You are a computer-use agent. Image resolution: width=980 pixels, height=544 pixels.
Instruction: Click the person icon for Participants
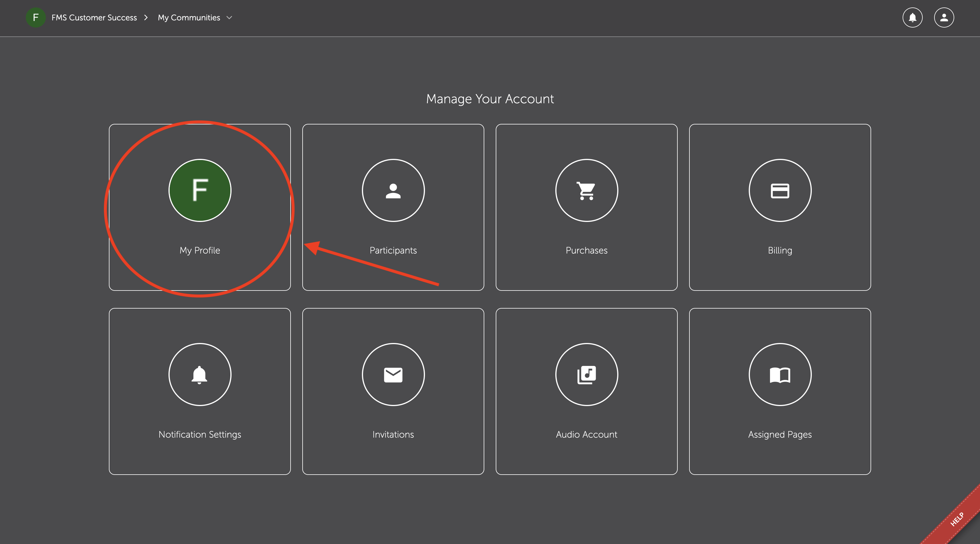[x=393, y=190]
